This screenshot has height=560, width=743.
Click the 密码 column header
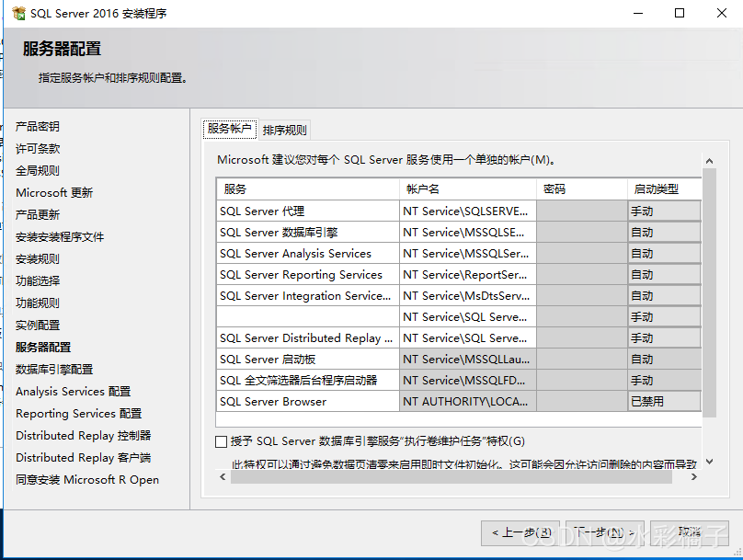click(x=582, y=189)
